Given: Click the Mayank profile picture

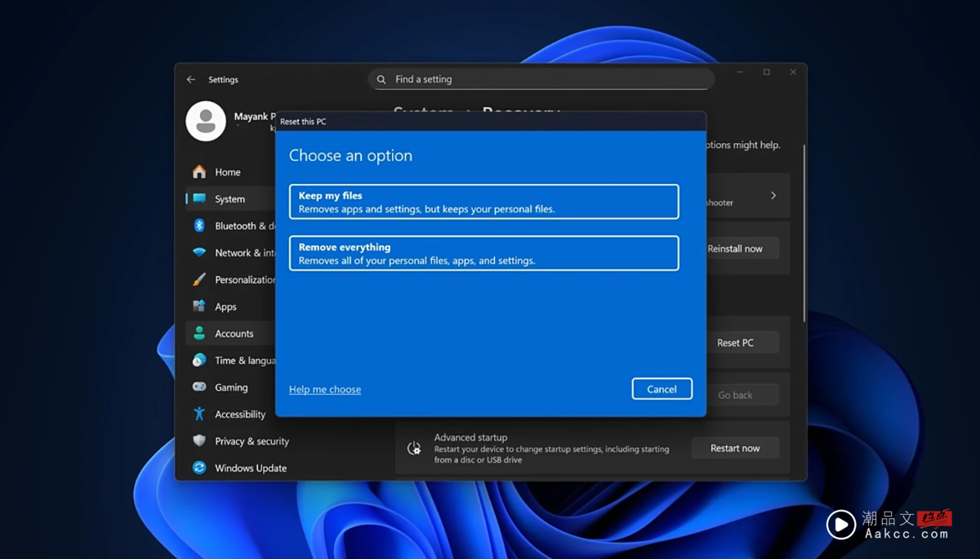Looking at the screenshot, I should tap(206, 120).
